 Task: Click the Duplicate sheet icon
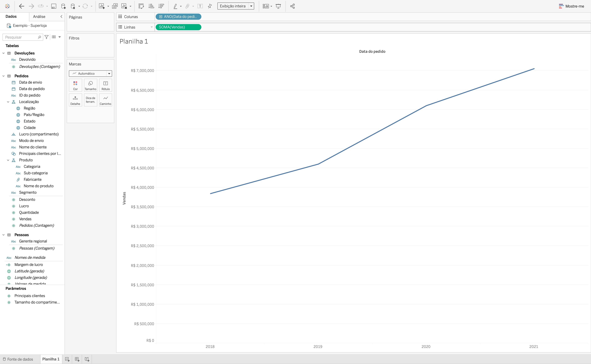[x=115, y=6]
